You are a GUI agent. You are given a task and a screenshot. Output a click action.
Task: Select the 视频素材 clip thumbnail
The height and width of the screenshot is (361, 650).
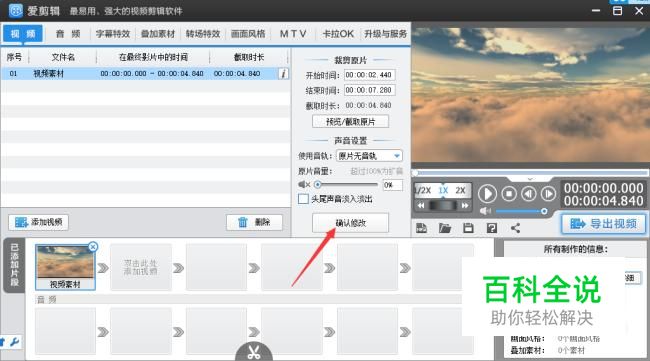(65, 267)
